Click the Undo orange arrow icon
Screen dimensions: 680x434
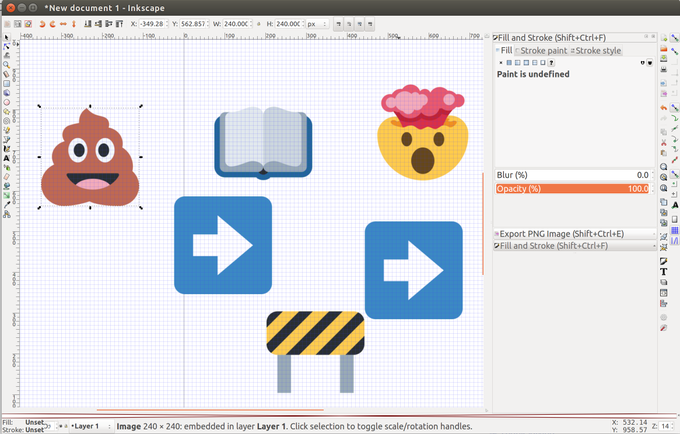[664, 108]
